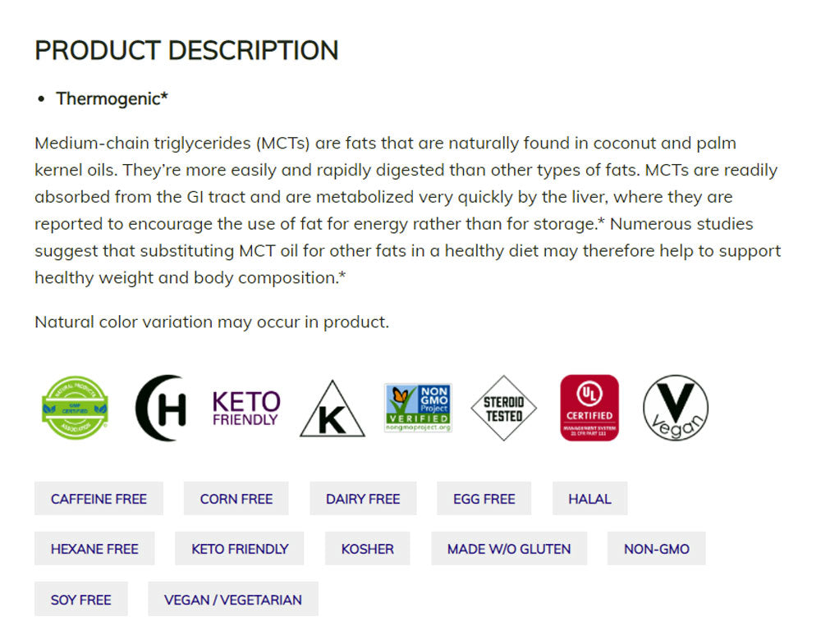Click the Keto Friendly logo
The width and height of the screenshot is (821, 644).
246,408
